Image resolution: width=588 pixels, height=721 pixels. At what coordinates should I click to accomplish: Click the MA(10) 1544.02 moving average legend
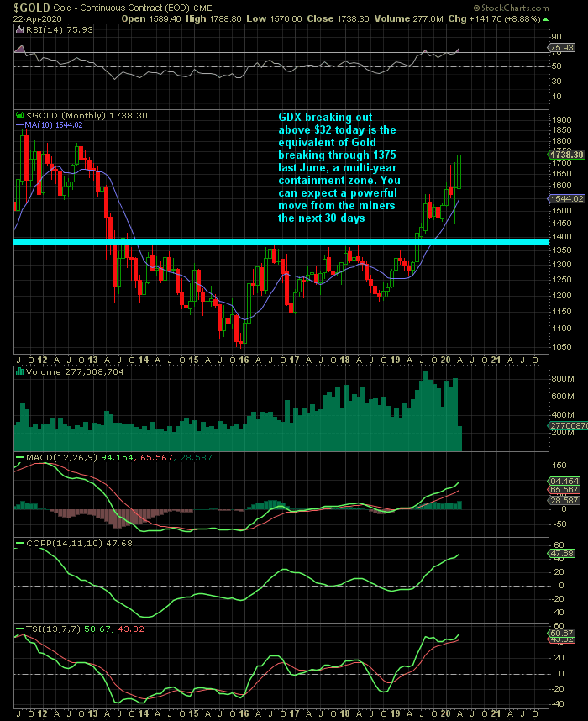click(x=50, y=125)
